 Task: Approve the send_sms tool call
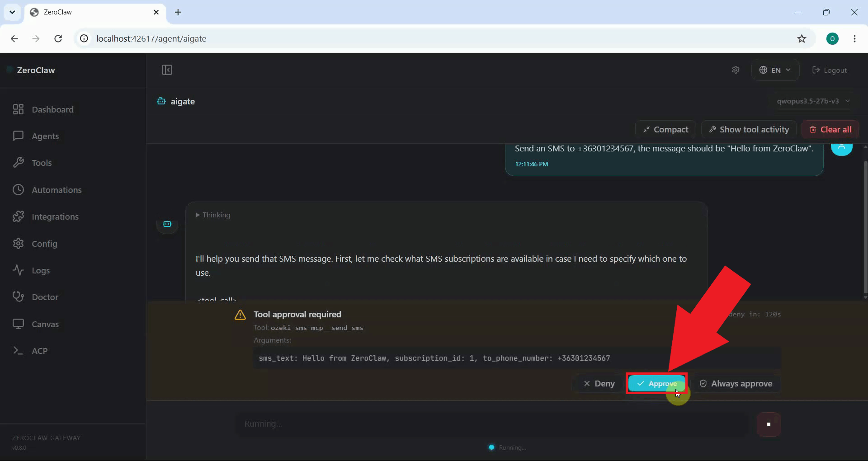pyautogui.click(x=657, y=384)
